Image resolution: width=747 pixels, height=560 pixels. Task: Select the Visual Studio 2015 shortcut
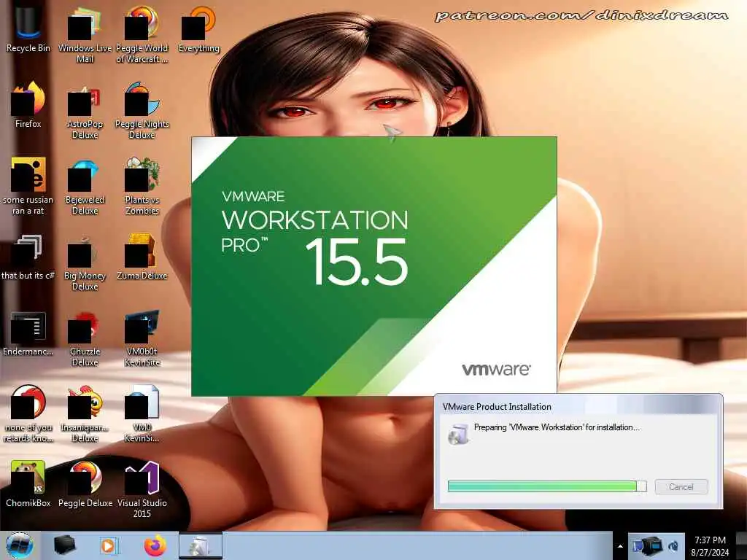pyautogui.click(x=142, y=489)
